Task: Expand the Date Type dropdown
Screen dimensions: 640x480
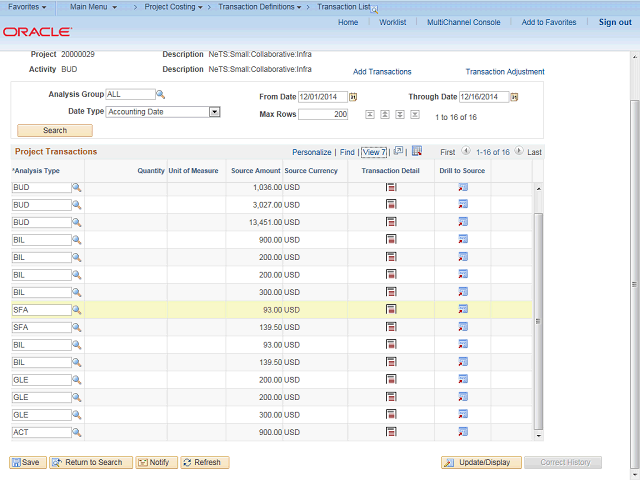Action: click(x=214, y=112)
